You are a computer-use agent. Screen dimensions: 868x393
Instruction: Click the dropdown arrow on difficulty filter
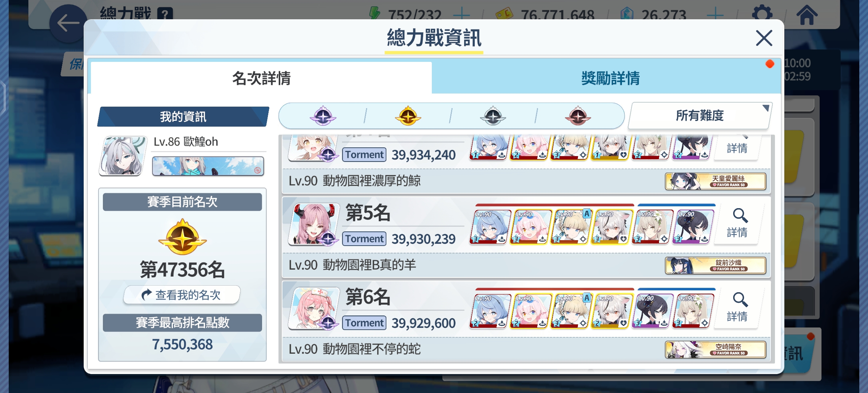(x=765, y=108)
